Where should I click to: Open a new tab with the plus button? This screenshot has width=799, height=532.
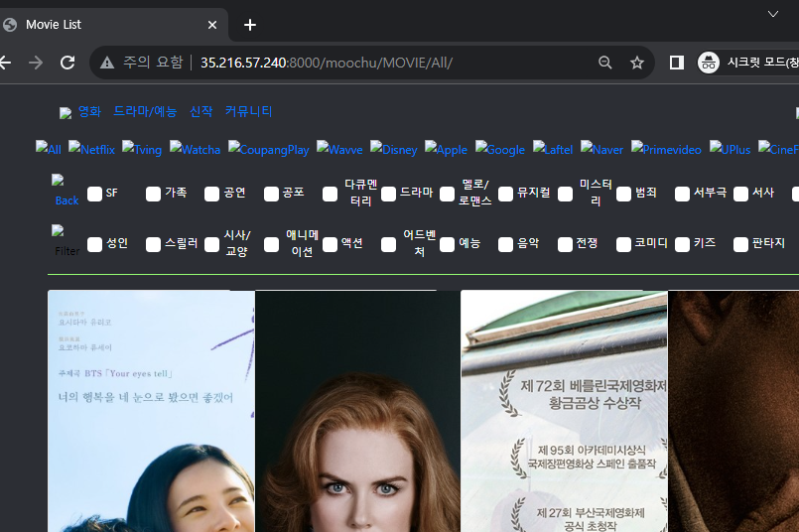click(250, 25)
